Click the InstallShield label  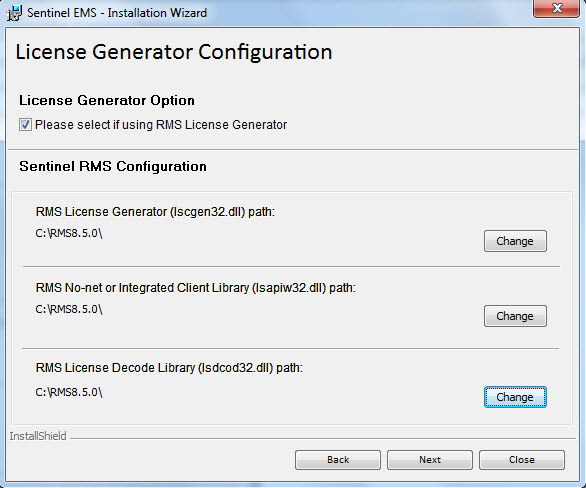38,436
